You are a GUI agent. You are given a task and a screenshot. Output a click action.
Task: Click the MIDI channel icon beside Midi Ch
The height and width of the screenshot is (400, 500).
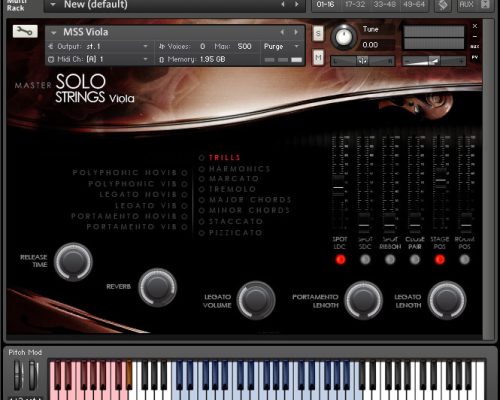pyautogui.click(x=51, y=59)
